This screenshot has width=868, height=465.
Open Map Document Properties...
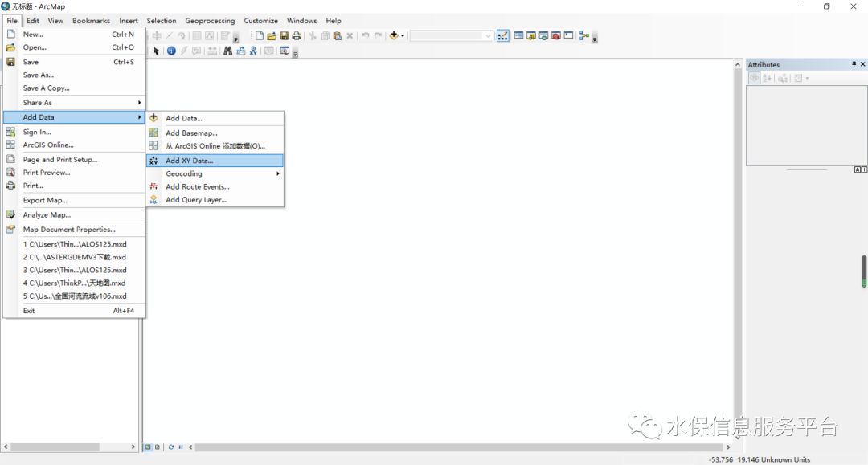[75, 230]
